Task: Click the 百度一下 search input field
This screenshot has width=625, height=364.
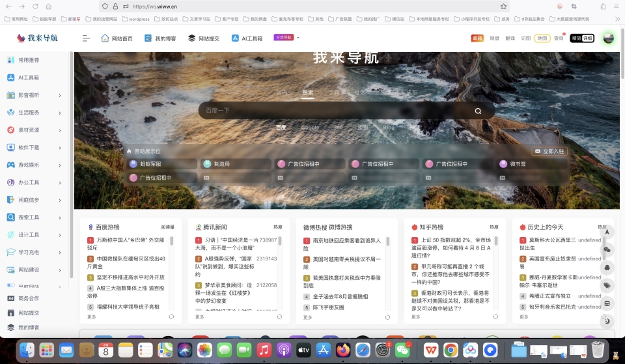Action: point(332,111)
